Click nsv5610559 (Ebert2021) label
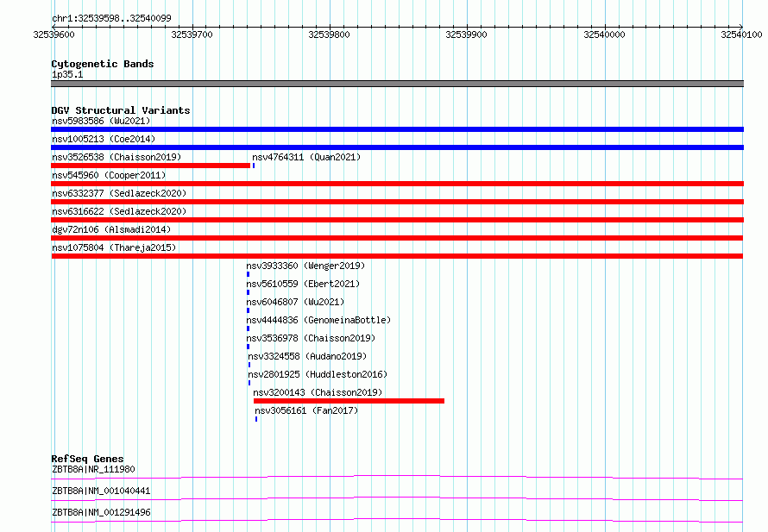The width and height of the screenshot is (768, 532). 303,284
